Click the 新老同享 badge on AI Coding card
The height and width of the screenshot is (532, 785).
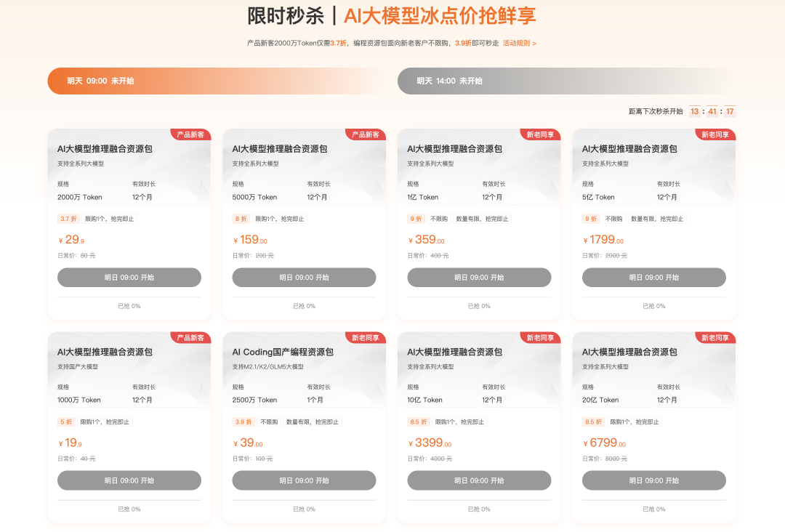point(366,338)
